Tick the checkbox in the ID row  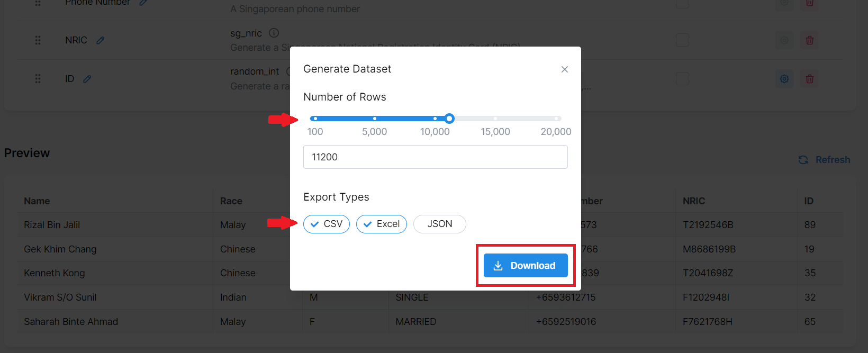coord(683,79)
